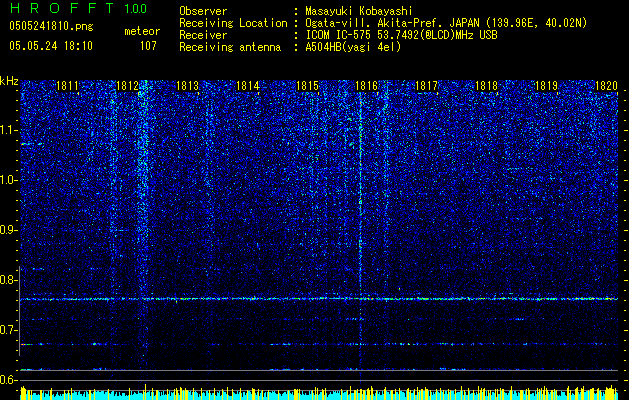
Task: Click the 'meteor' label
Action: (x=142, y=31)
